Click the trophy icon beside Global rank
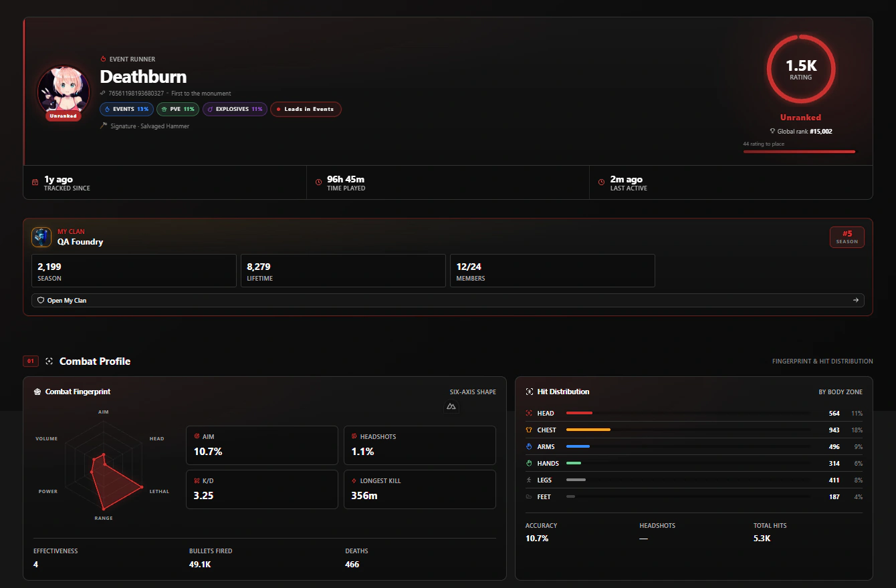Screen dimensions: 896x588 click(x=772, y=132)
